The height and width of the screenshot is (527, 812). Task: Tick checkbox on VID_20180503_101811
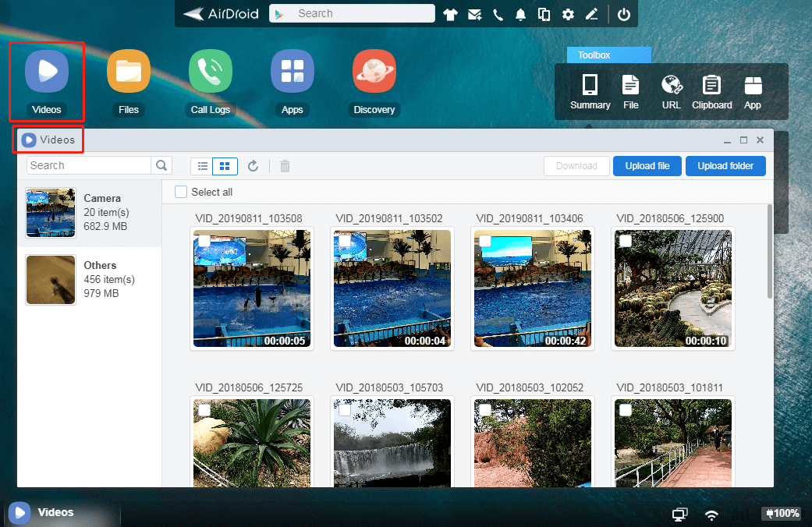pos(626,410)
